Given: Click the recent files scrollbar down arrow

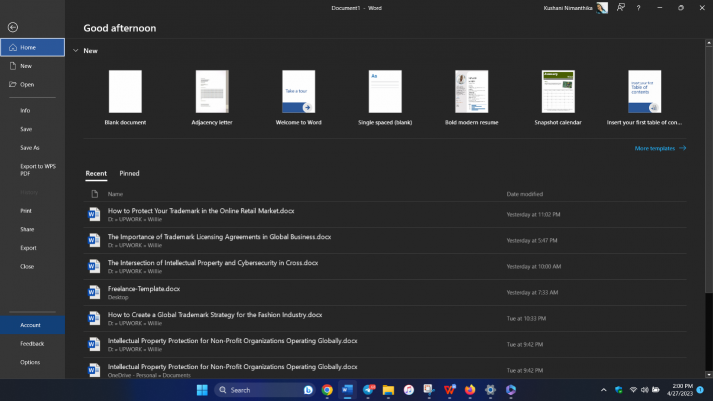Looking at the screenshot, I should tap(708, 375).
